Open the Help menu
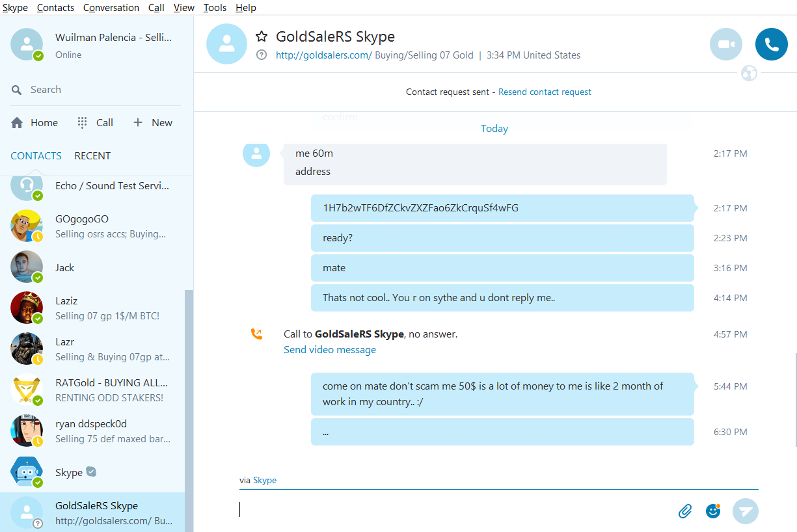The width and height of the screenshot is (797, 532). [x=245, y=8]
